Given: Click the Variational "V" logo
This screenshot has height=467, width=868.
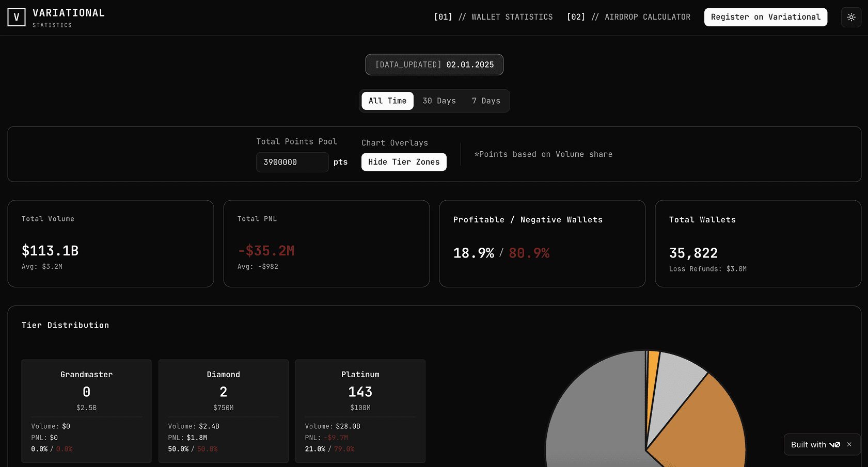Looking at the screenshot, I should click(16, 17).
